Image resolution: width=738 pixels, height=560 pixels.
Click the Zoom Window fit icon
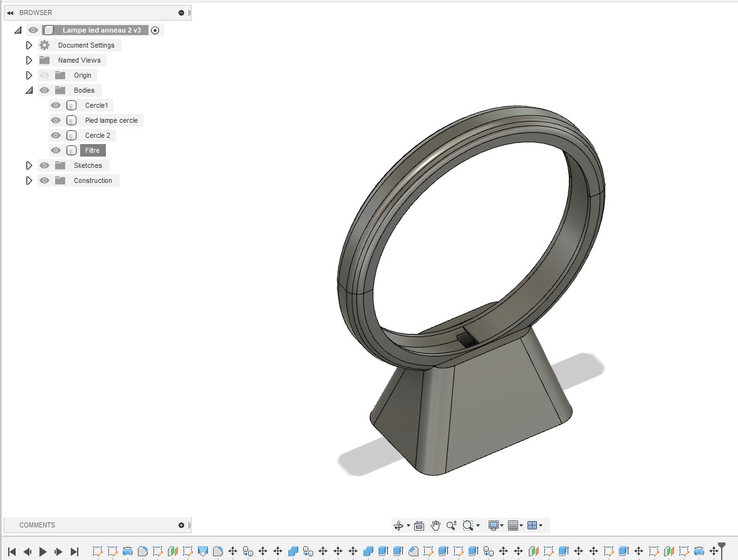[468, 526]
